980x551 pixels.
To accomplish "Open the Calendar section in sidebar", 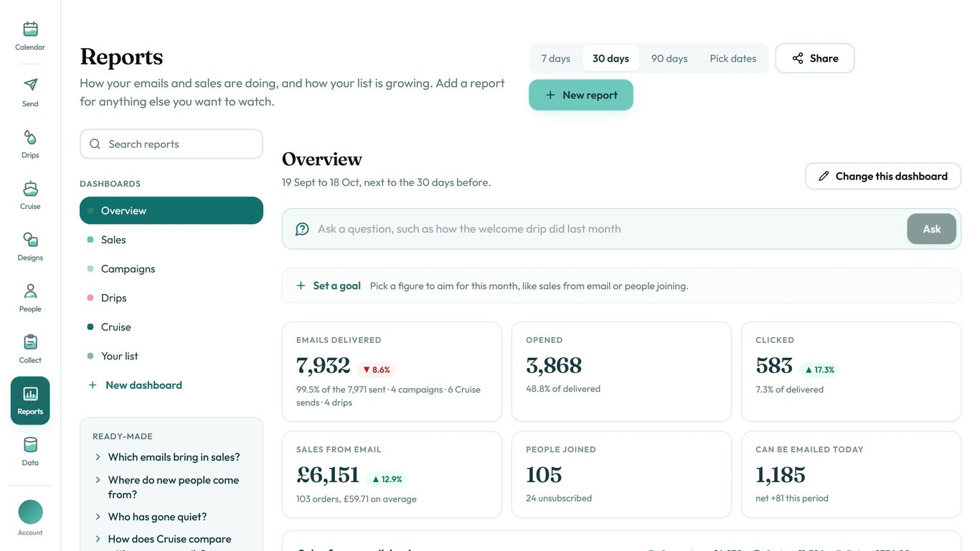I will pos(30,36).
